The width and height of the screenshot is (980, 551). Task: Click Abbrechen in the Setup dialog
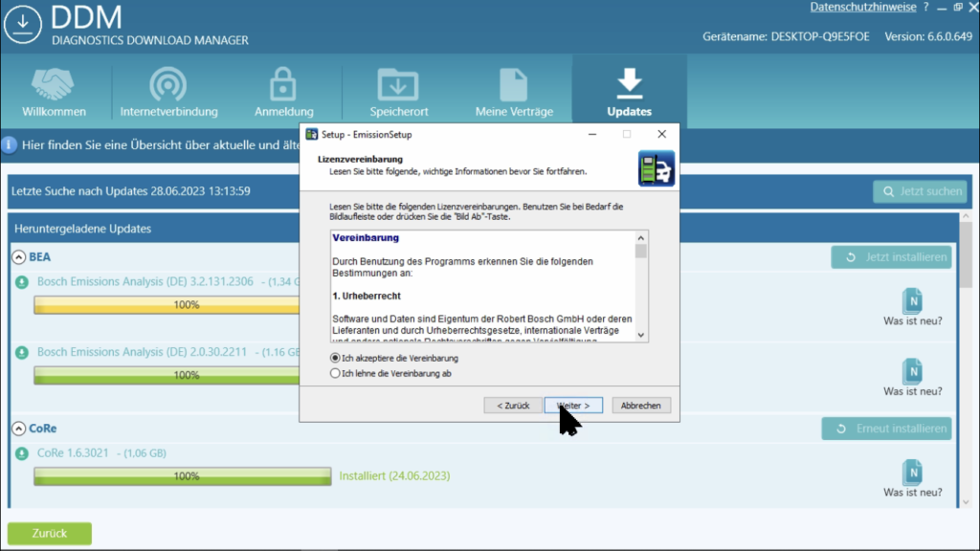coord(640,406)
